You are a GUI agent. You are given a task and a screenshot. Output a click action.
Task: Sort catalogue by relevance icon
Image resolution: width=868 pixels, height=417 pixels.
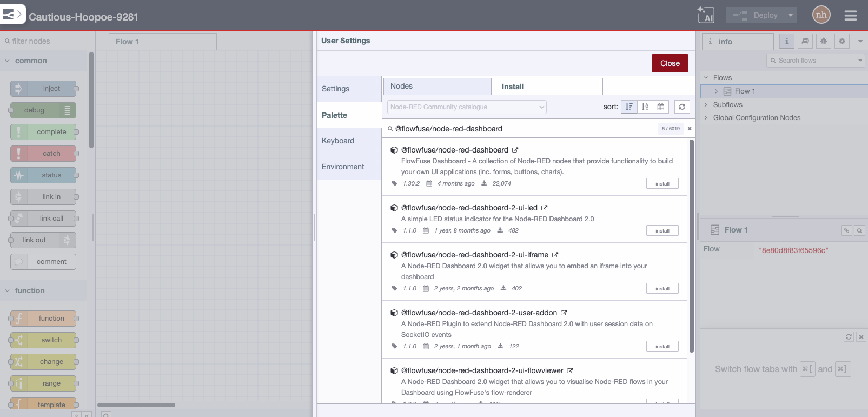[629, 107]
